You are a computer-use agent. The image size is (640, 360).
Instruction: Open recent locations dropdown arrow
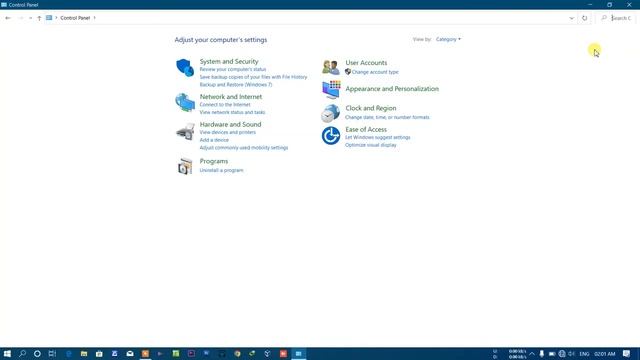pyautogui.click(x=30, y=18)
